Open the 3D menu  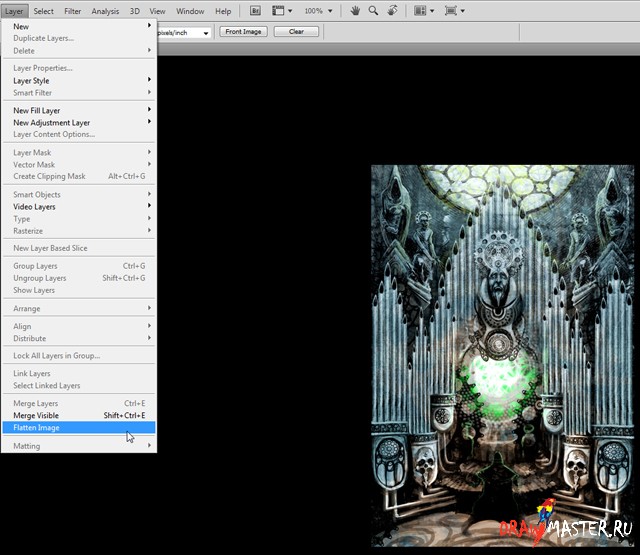(x=135, y=11)
